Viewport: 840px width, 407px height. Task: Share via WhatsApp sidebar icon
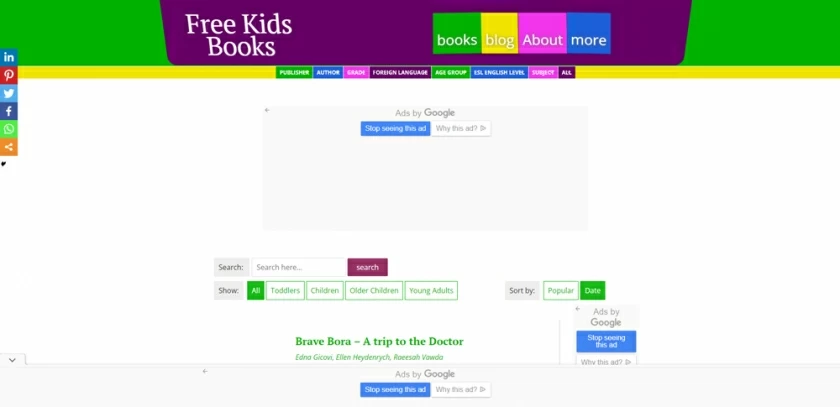point(8,129)
